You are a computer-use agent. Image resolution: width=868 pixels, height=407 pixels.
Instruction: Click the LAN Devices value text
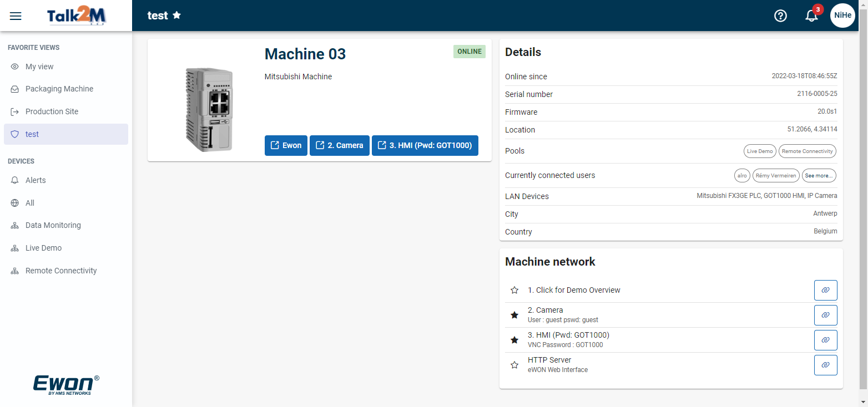click(x=767, y=196)
